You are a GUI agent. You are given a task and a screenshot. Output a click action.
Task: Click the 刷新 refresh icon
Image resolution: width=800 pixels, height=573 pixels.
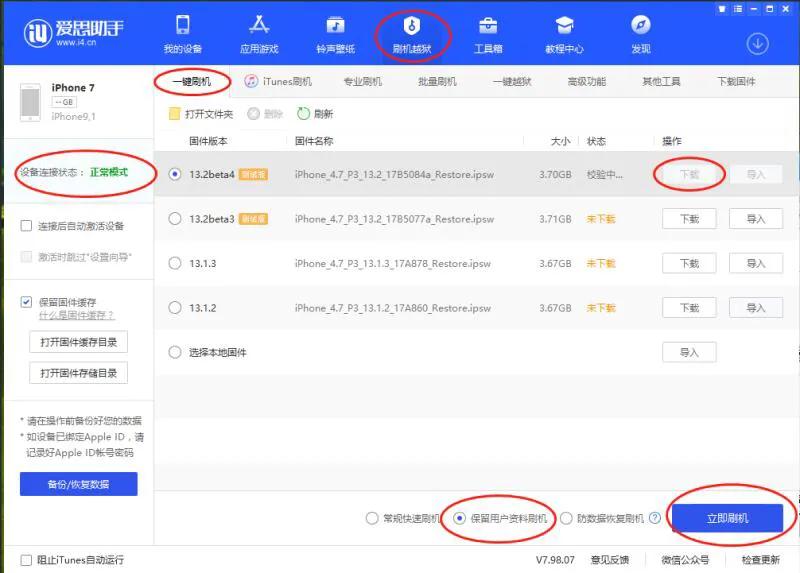point(303,114)
